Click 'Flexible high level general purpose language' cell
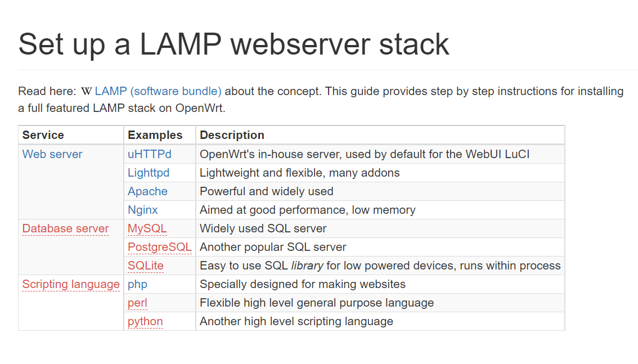 pyautogui.click(x=380, y=303)
